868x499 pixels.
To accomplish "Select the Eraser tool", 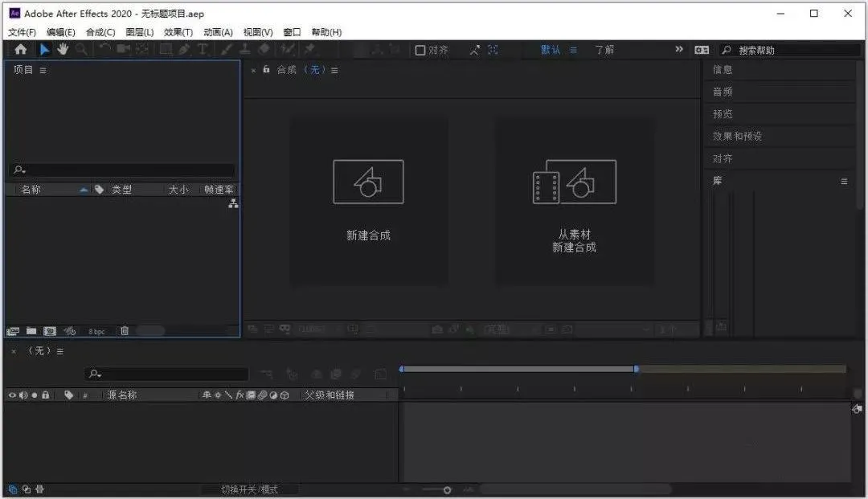I will [264, 50].
